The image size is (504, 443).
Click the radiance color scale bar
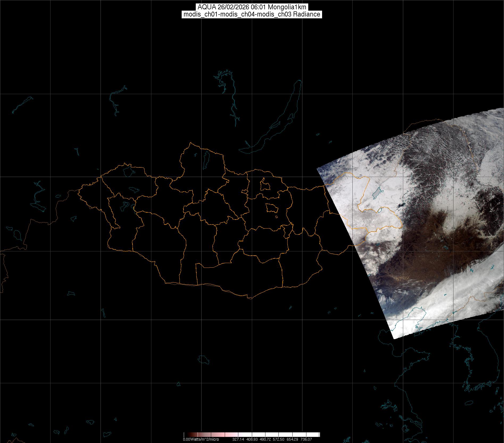pyautogui.click(x=252, y=435)
